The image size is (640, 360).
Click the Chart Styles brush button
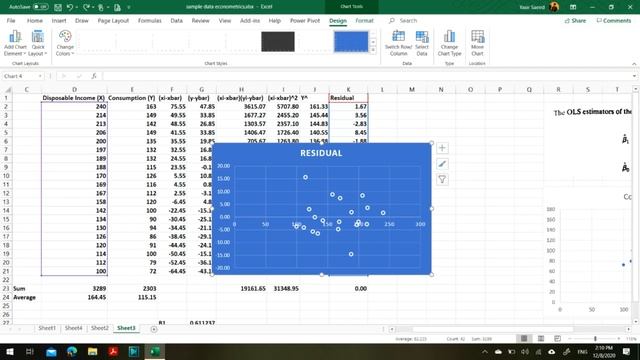coord(442,164)
